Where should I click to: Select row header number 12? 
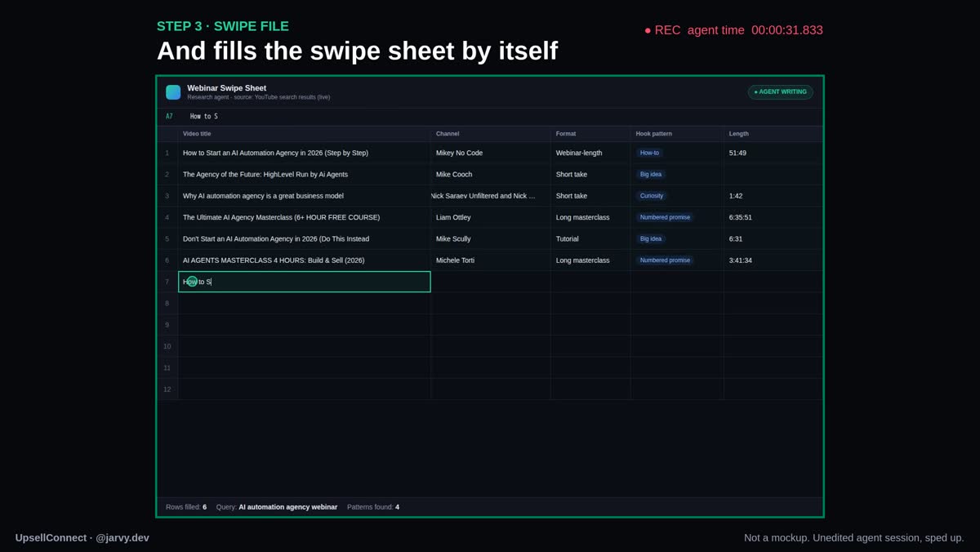point(167,390)
